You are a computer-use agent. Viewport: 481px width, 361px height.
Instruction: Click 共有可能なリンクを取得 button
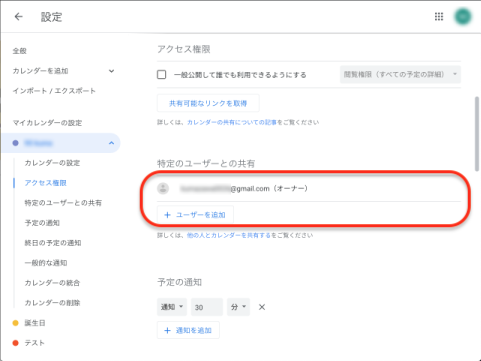[208, 103]
